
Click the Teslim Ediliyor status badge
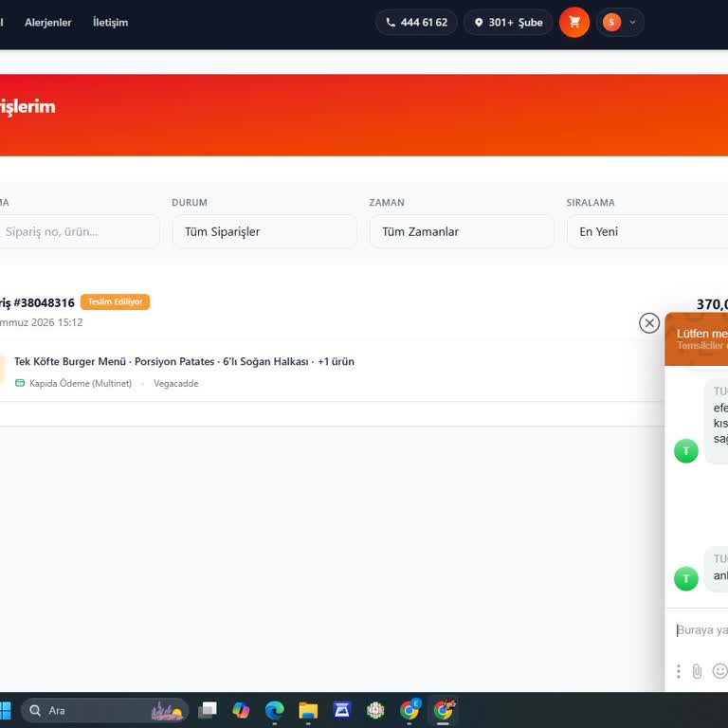tap(115, 301)
